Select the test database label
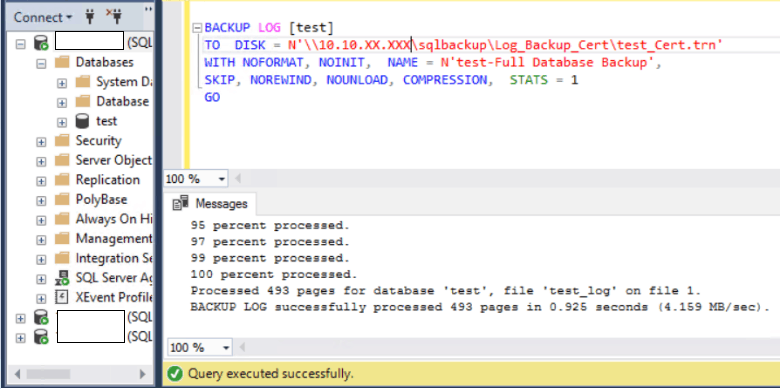The height and width of the screenshot is (389, 782). 107,121
